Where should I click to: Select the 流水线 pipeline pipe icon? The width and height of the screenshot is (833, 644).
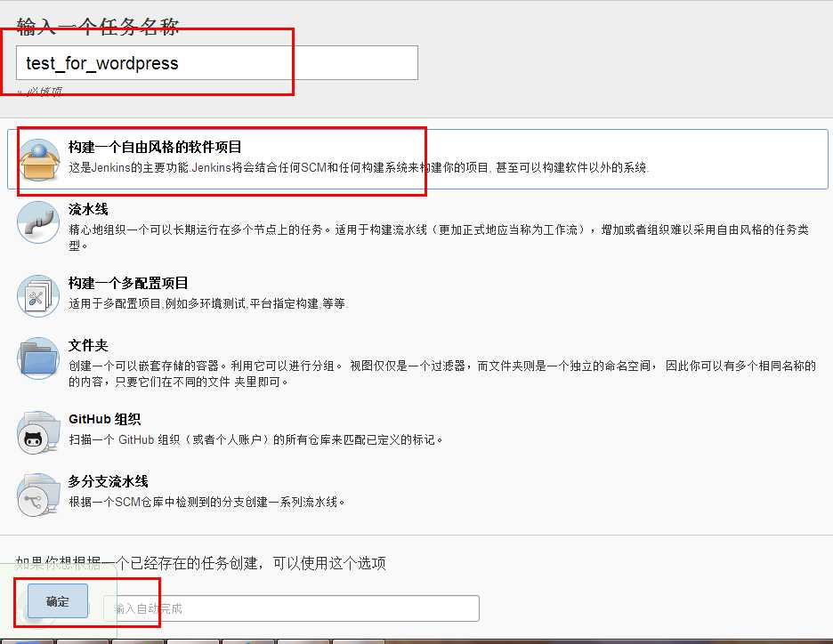pyautogui.click(x=38, y=222)
